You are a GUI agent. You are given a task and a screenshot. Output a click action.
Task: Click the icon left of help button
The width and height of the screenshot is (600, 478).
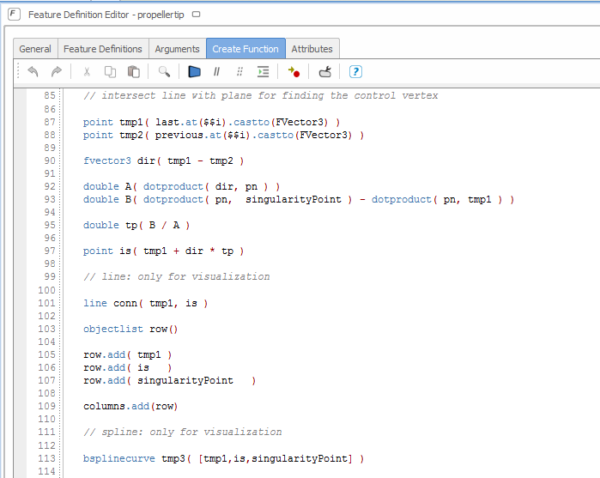325,72
